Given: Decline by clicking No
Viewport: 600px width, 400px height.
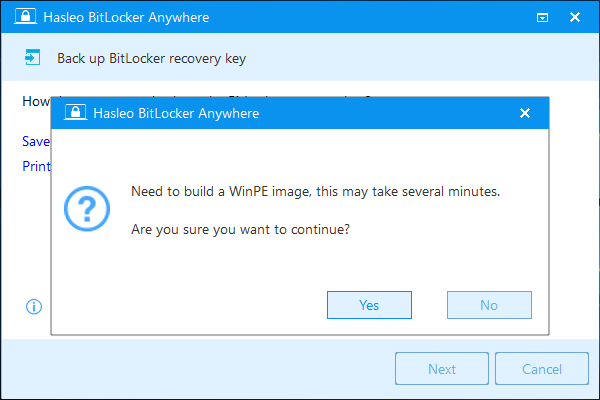Looking at the screenshot, I should (489, 305).
